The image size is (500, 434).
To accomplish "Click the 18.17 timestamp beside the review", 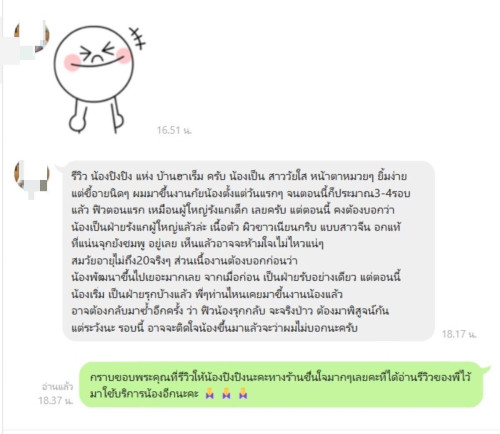I will click(x=459, y=334).
